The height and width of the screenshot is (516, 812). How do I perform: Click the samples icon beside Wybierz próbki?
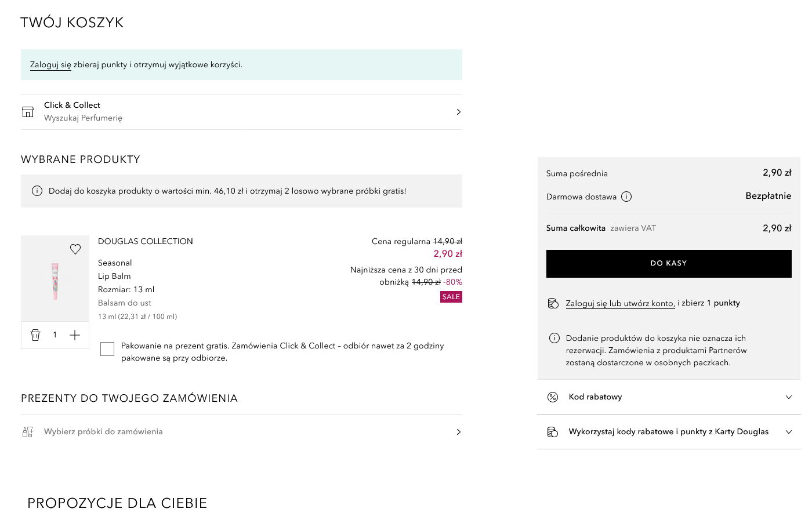(x=28, y=432)
